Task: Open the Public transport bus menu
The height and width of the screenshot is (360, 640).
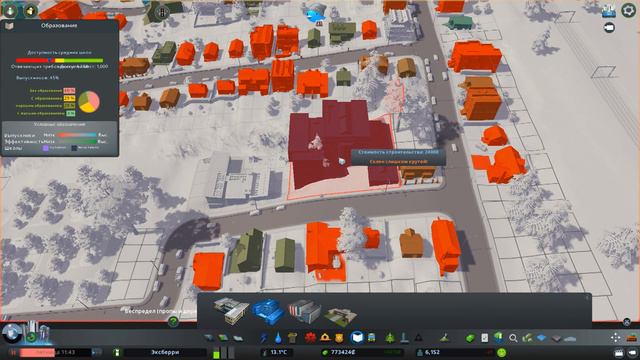Action: pyautogui.click(x=372, y=338)
